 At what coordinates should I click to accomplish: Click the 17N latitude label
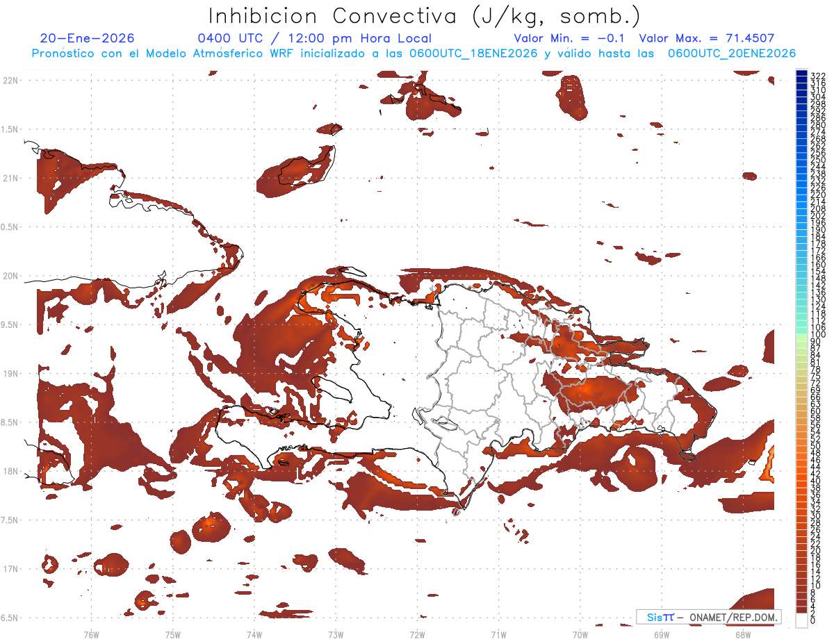(10, 569)
